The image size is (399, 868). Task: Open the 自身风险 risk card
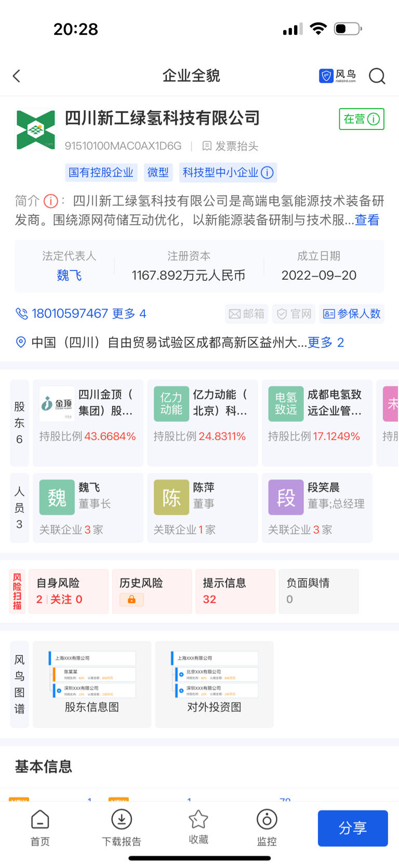[69, 591]
